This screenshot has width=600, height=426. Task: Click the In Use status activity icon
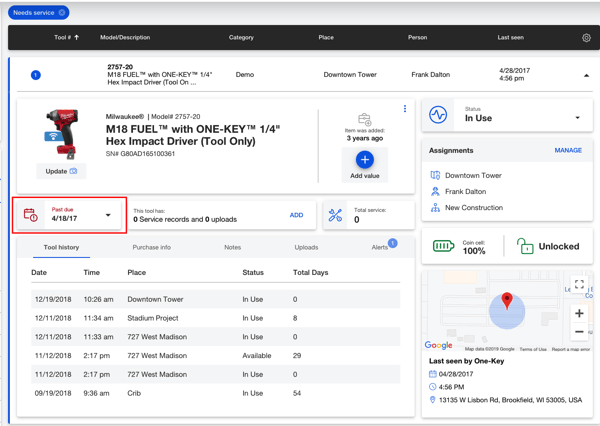click(438, 114)
